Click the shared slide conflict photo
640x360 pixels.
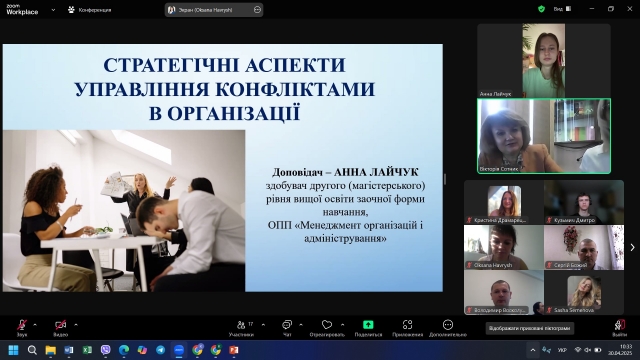coord(124,211)
